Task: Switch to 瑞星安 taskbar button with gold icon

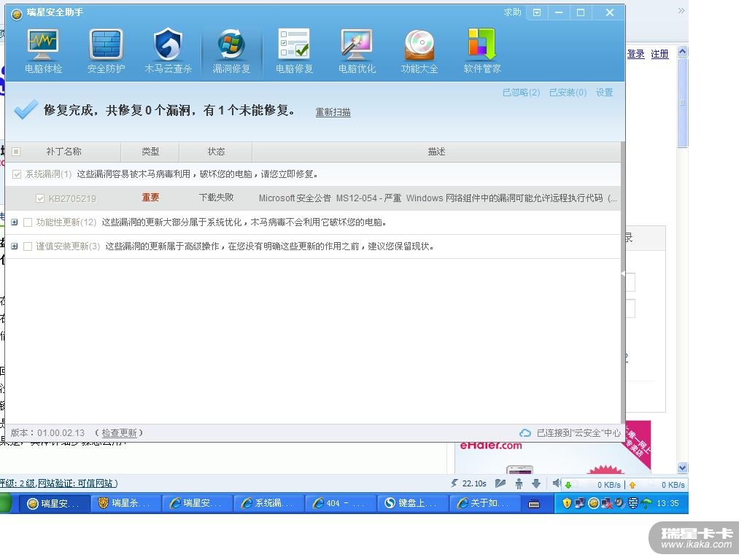Action: [x=54, y=503]
